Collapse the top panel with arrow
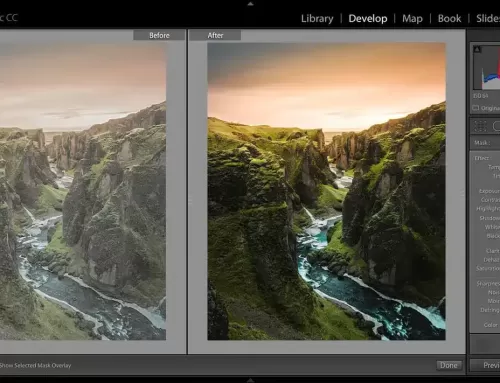Image resolution: width=500 pixels, height=383 pixels. [250, 4]
